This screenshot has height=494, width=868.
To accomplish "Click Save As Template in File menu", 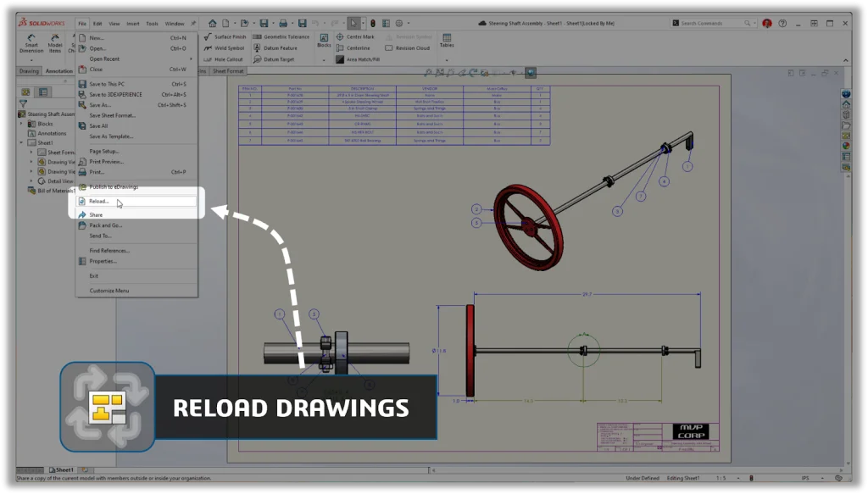I will coord(111,136).
